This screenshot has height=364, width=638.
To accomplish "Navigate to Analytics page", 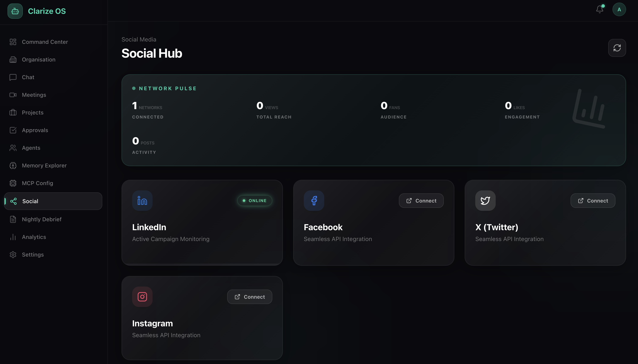I will click(34, 237).
